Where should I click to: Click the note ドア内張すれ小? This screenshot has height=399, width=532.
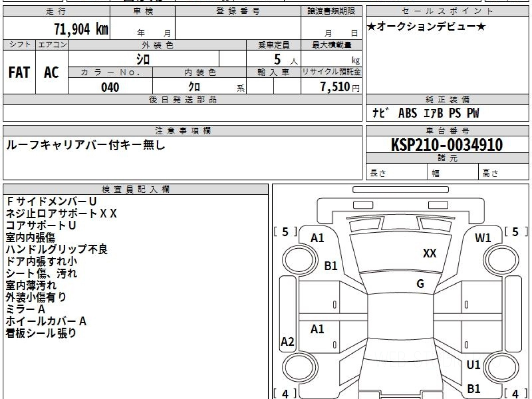(41, 262)
